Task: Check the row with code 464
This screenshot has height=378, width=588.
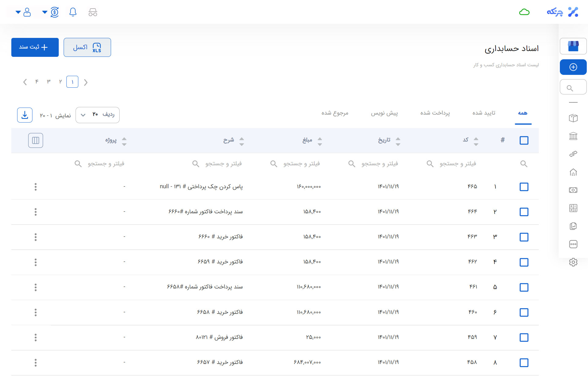Action: coord(524,212)
